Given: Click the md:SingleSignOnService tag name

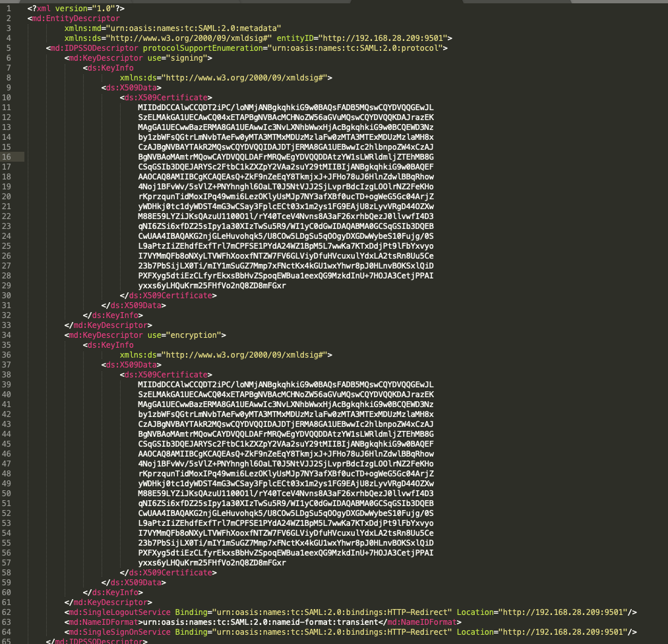Looking at the screenshot, I should coord(120,632).
